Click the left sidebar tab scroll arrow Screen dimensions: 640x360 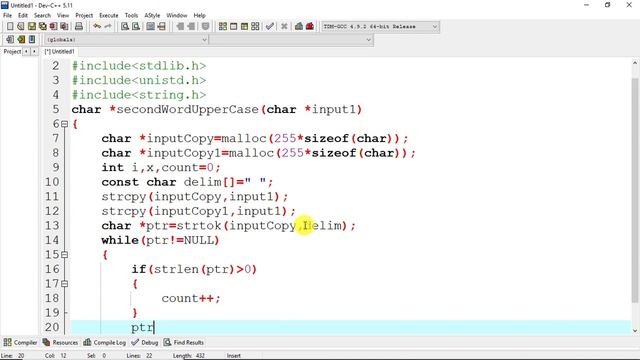click(26, 51)
